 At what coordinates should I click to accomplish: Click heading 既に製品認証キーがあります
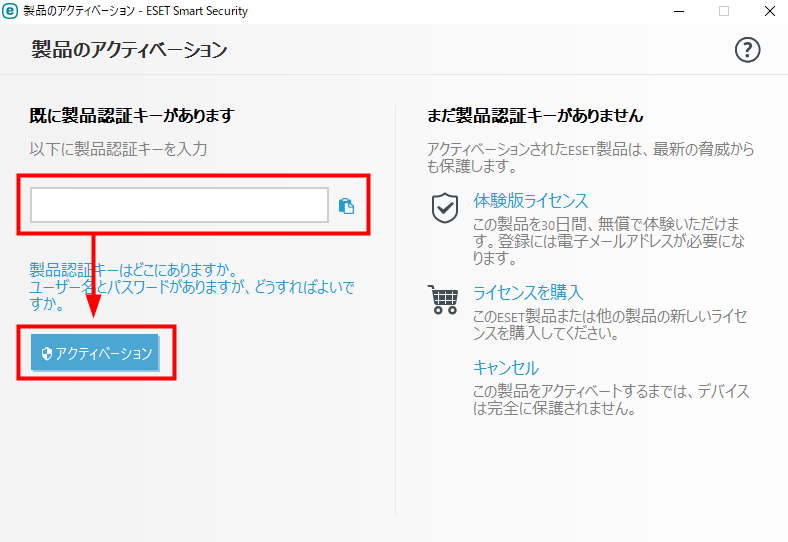click(x=132, y=115)
